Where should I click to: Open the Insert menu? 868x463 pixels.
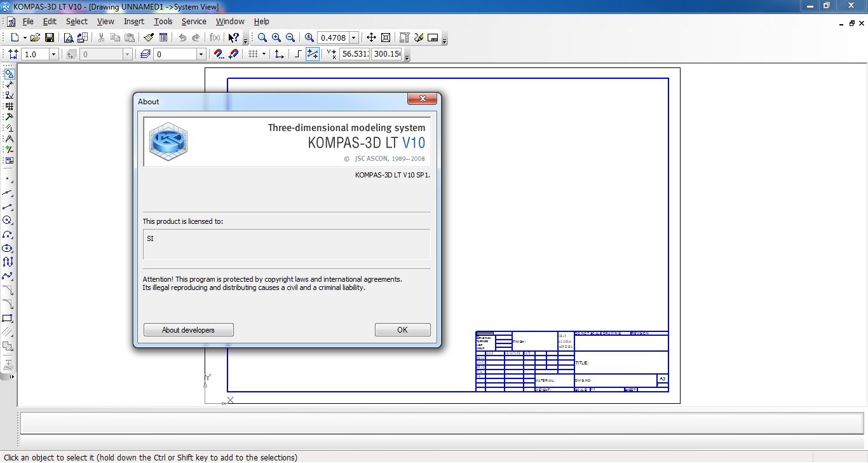tap(134, 22)
